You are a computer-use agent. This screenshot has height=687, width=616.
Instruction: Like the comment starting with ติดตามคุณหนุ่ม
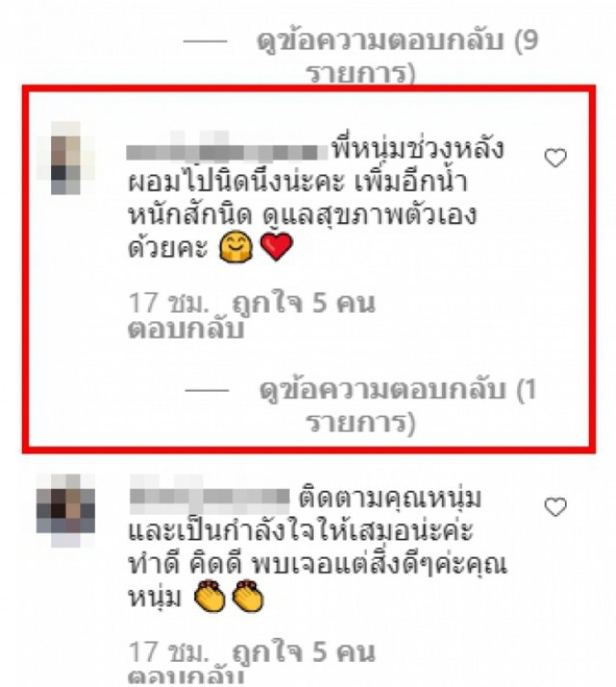pyautogui.click(x=555, y=507)
